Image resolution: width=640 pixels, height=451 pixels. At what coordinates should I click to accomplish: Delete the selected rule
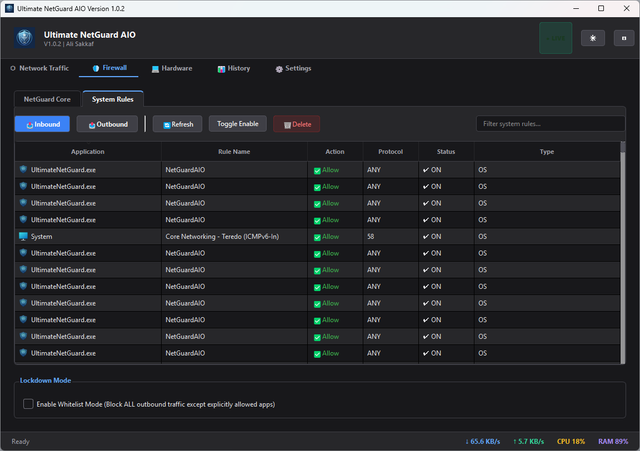297,124
